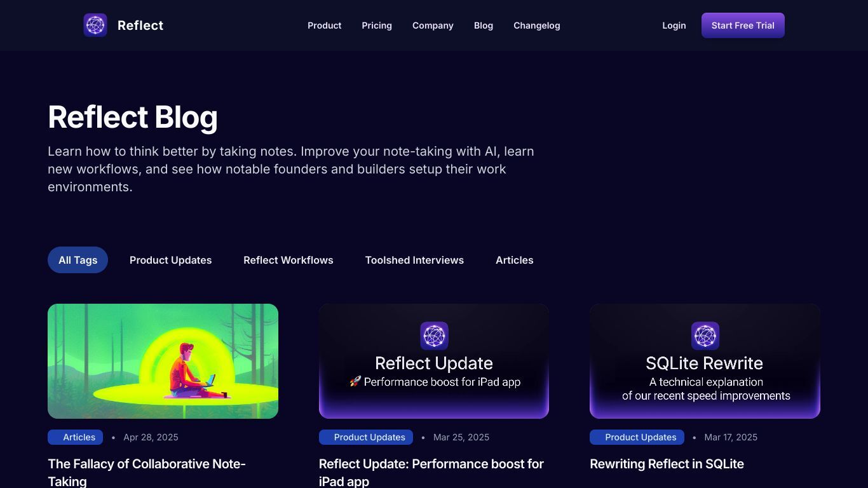Click the Reflect icon in SQLite Rewrite card
Screen dimensions: 868x488
pyautogui.click(x=705, y=335)
